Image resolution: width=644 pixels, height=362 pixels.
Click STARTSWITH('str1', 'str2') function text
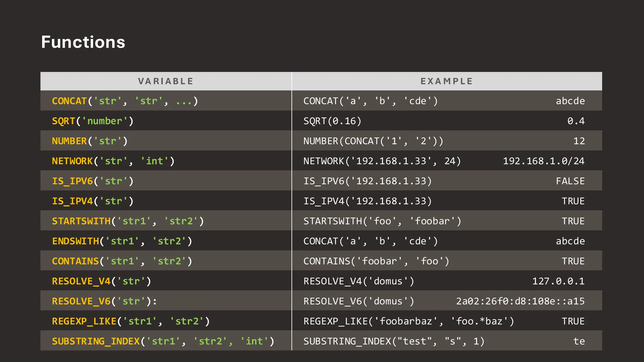128,221
